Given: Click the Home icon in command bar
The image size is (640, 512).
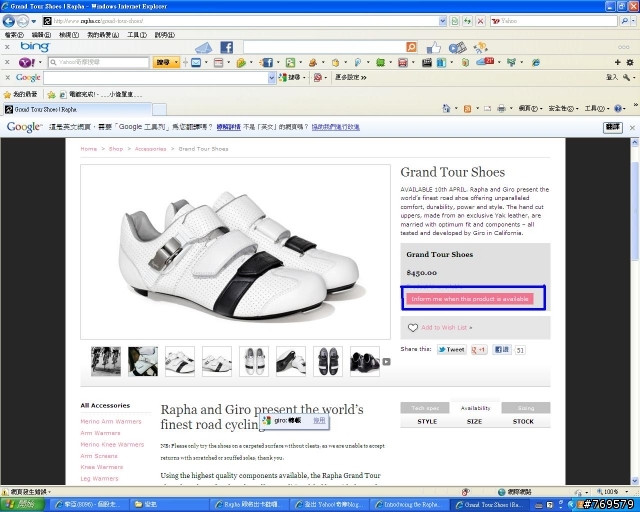Looking at the screenshot, I should pos(446,108).
